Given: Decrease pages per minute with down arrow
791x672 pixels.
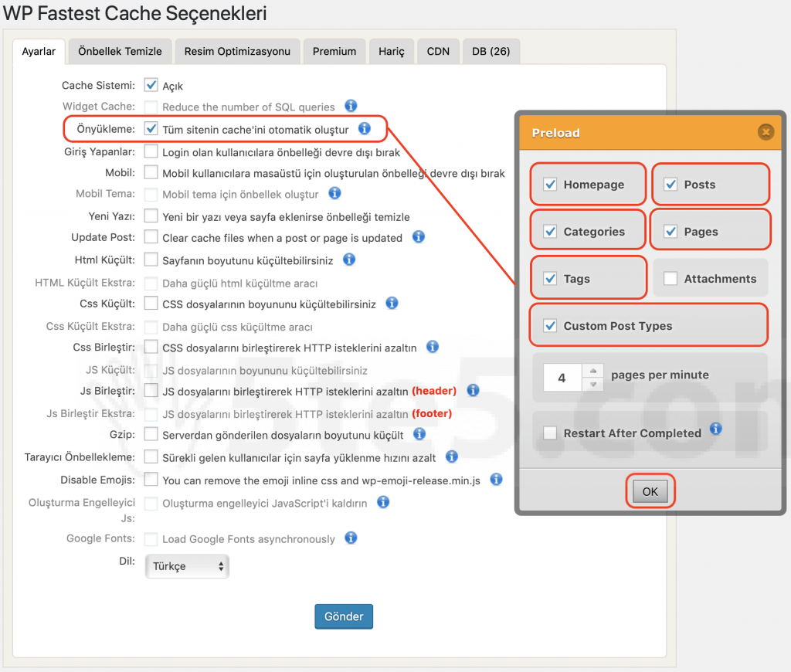Looking at the screenshot, I should pyautogui.click(x=592, y=384).
